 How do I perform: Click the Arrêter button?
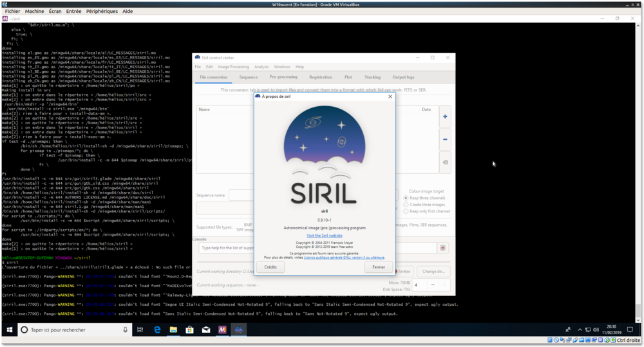coord(403,272)
